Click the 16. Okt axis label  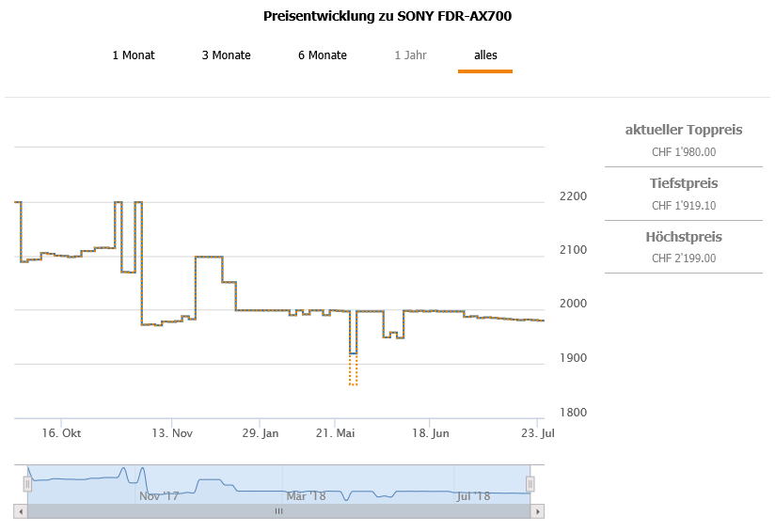(61, 433)
